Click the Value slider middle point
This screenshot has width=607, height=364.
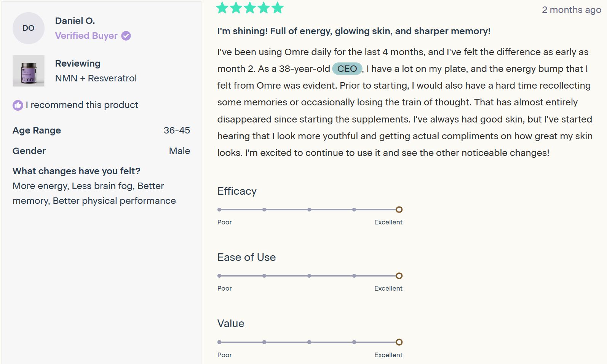[309, 342]
